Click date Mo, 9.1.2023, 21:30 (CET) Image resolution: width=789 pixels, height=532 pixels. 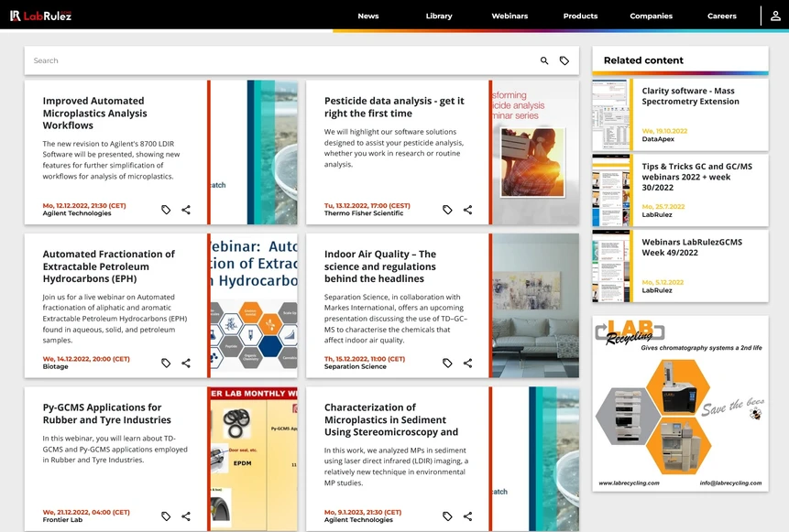(363, 513)
